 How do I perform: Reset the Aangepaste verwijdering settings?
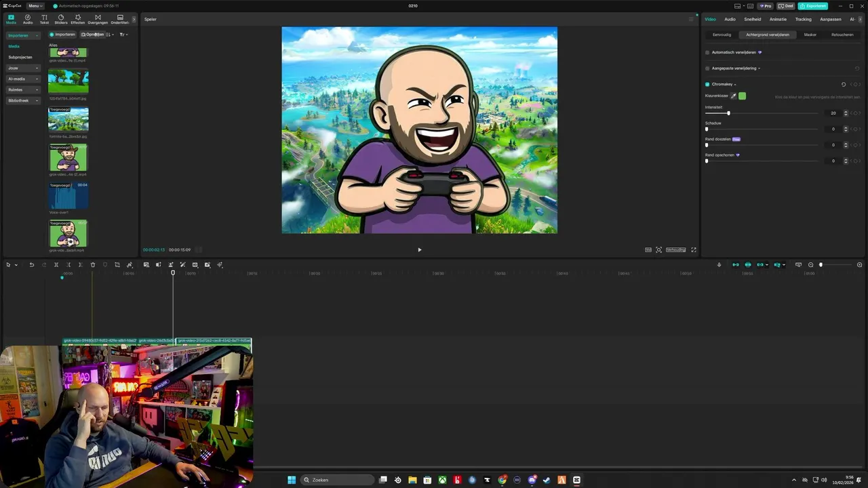pyautogui.click(x=857, y=68)
